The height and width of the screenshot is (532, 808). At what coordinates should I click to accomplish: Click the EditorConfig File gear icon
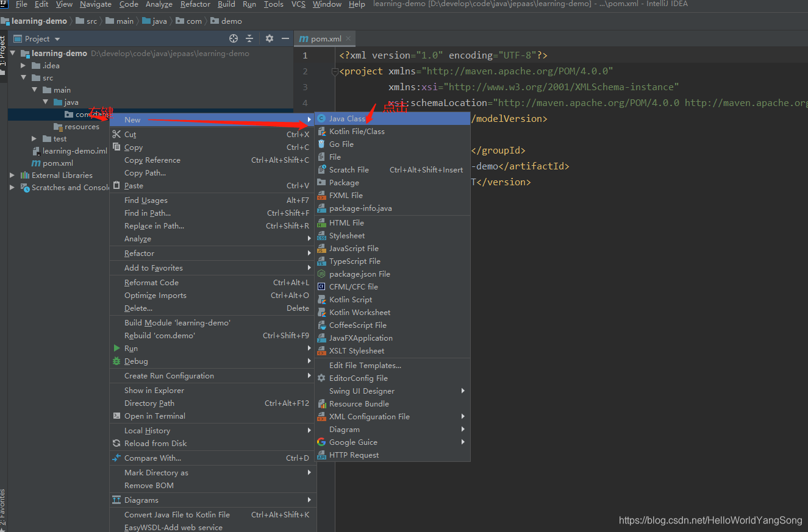[x=321, y=378]
